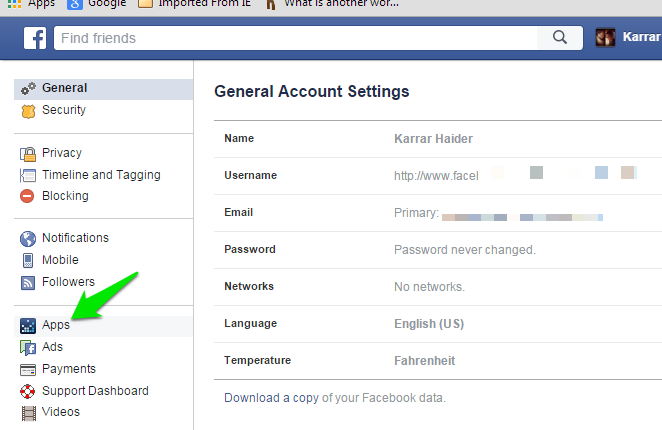Click the search magnifier button

coord(560,38)
